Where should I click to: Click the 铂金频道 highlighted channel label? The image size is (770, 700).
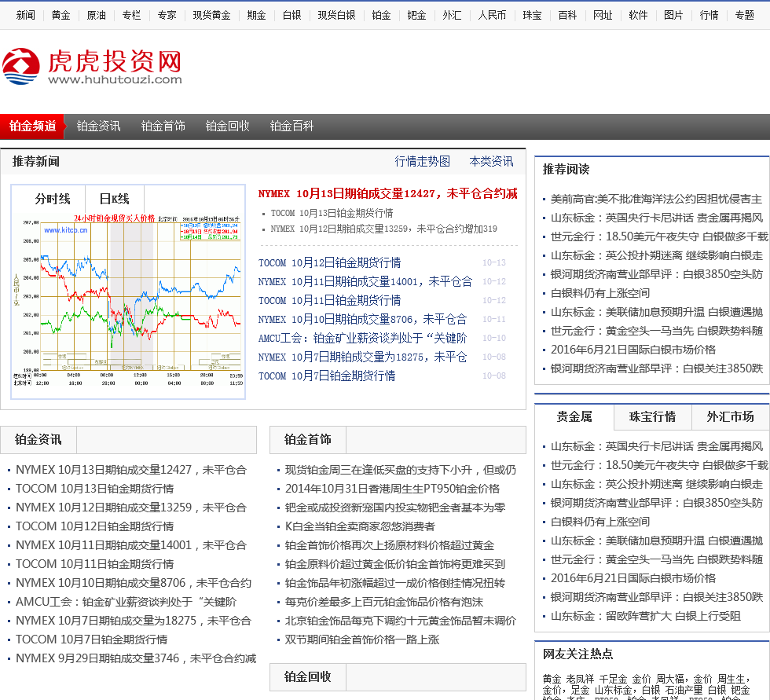pos(33,126)
